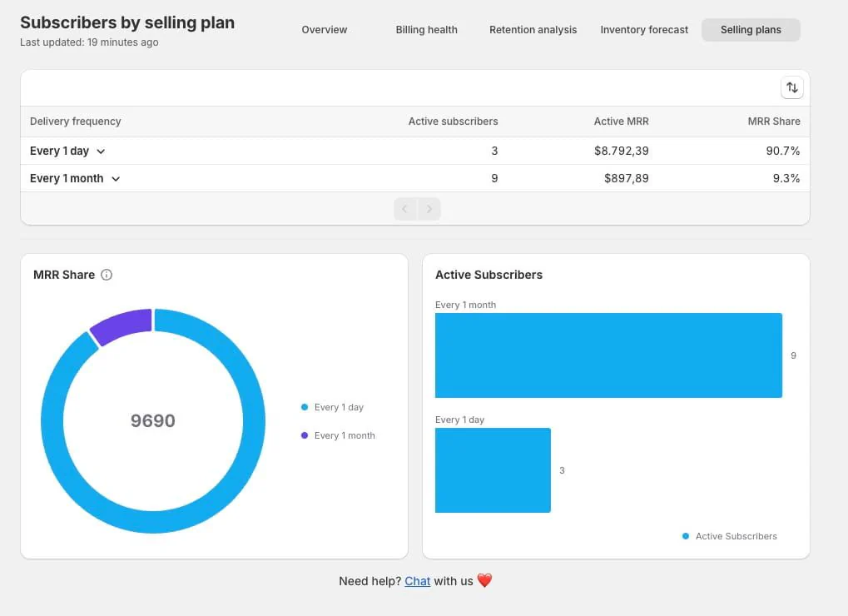The width and height of the screenshot is (848, 616).
Task: Click the $8.792,39 MRR cell
Action: pyautogui.click(x=622, y=151)
